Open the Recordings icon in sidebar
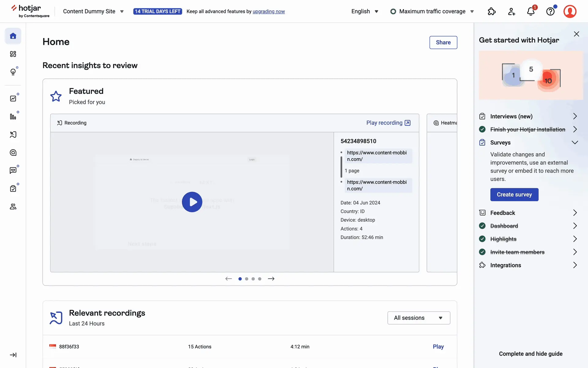 pos(13,134)
